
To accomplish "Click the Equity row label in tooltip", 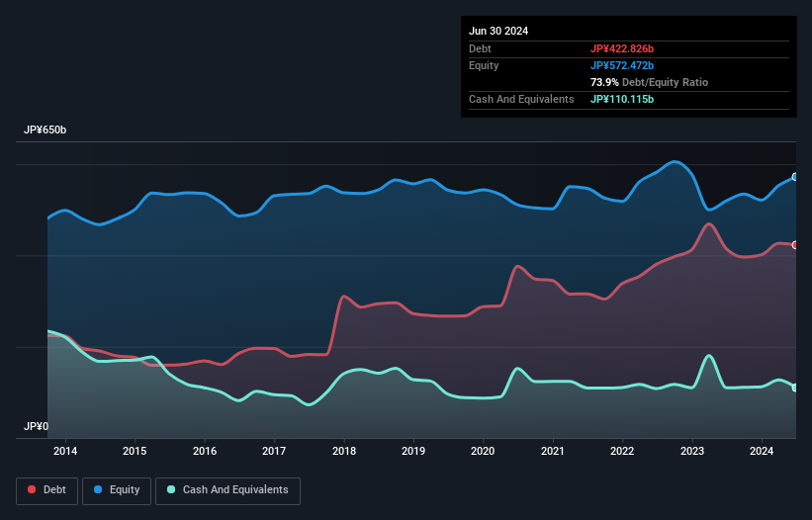I will 484,65.
